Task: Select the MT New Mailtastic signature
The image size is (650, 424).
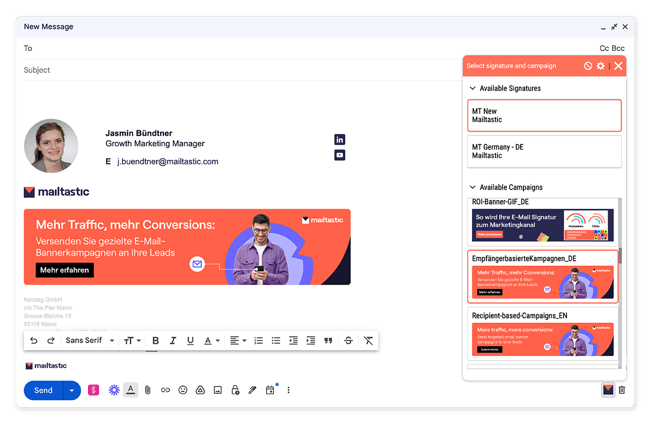Action: [x=544, y=115]
